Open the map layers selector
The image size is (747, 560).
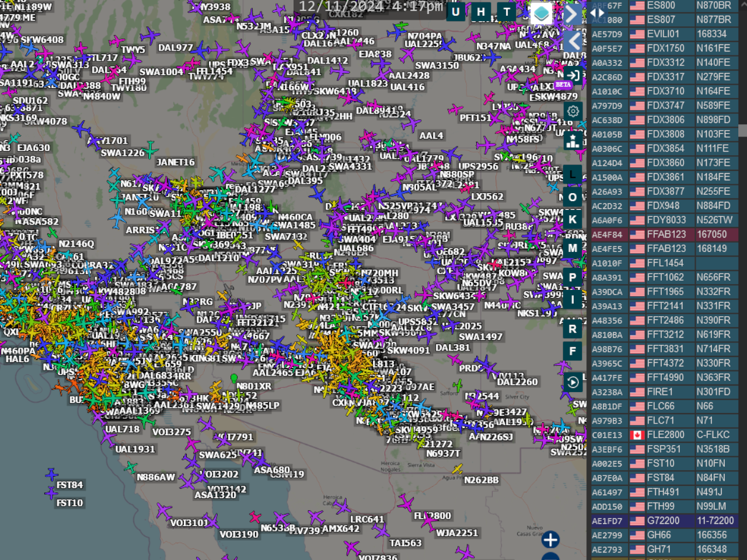pos(541,13)
